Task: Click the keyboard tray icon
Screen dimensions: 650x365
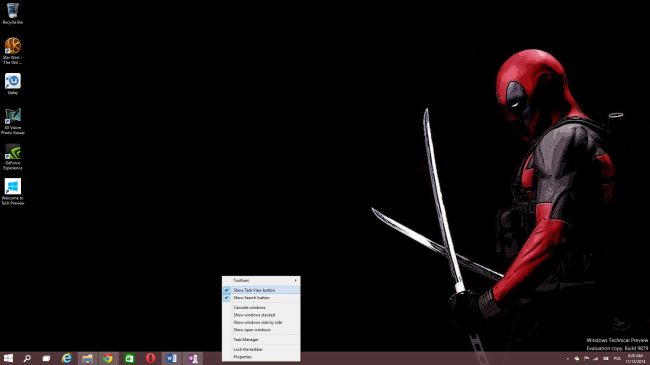Action: (606, 359)
